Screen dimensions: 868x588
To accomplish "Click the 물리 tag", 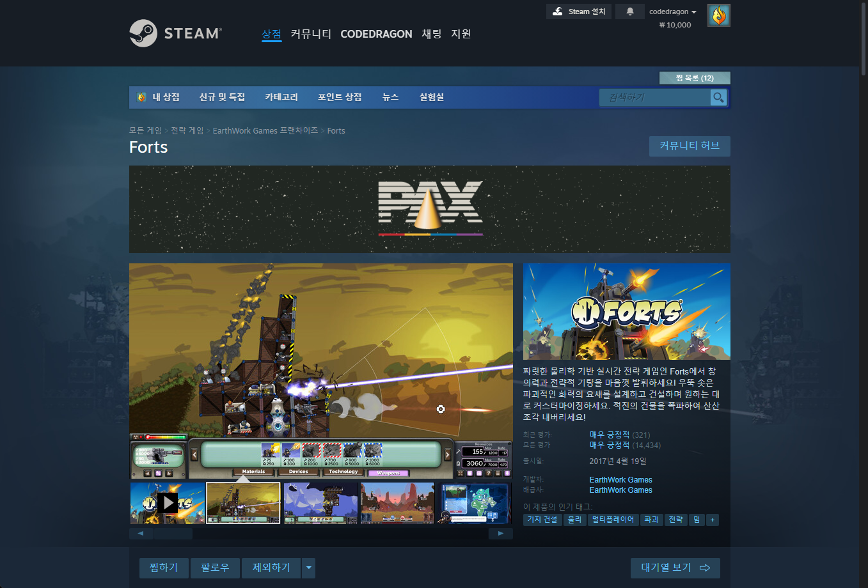I will pos(575,520).
